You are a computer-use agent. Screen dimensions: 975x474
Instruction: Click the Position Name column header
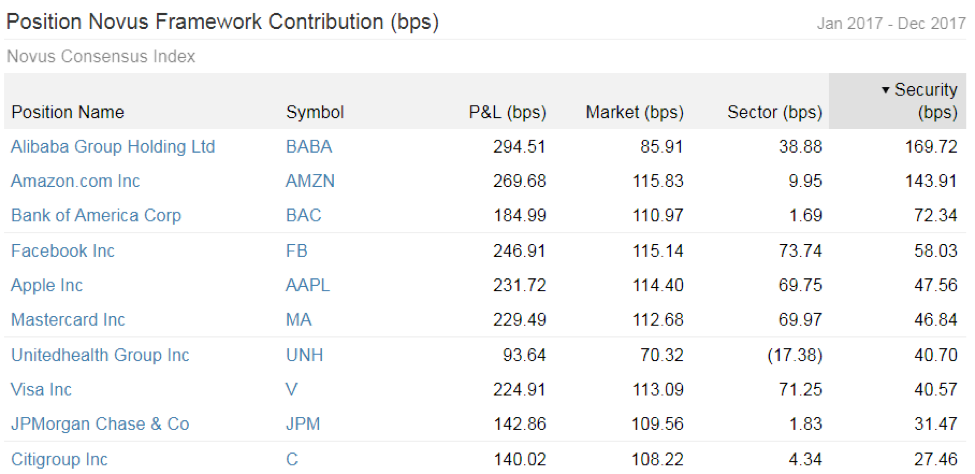68,113
